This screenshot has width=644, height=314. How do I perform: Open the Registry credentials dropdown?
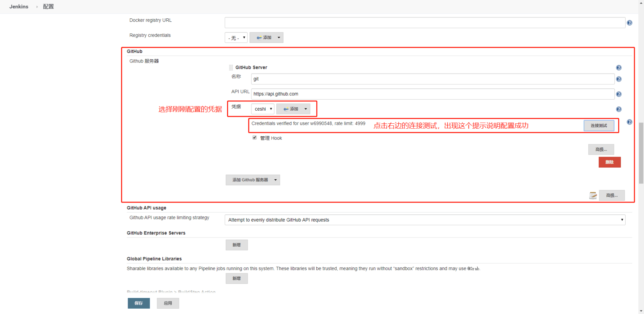coord(236,38)
